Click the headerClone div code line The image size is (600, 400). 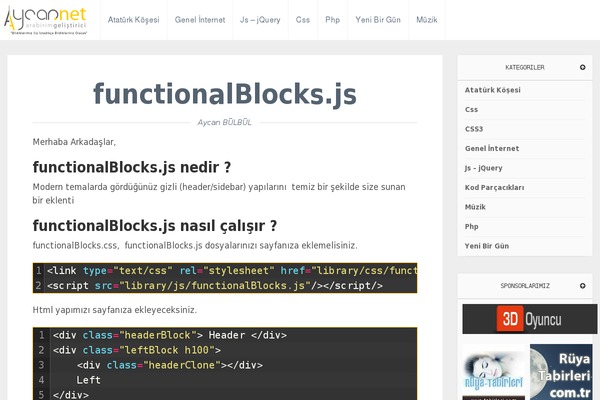pyautogui.click(x=170, y=365)
